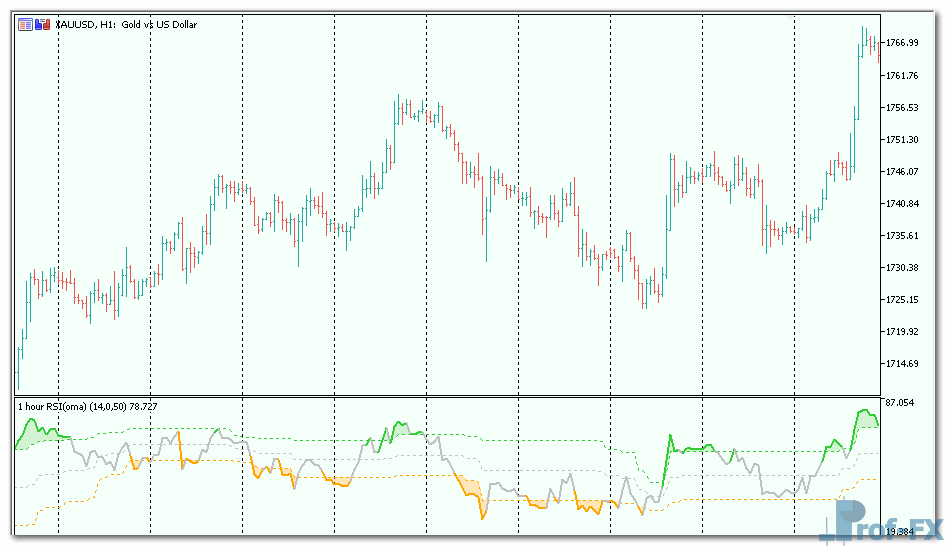Click the green RSI peak at far right
This screenshot has height=546, width=946.
(x=863, y=412)
